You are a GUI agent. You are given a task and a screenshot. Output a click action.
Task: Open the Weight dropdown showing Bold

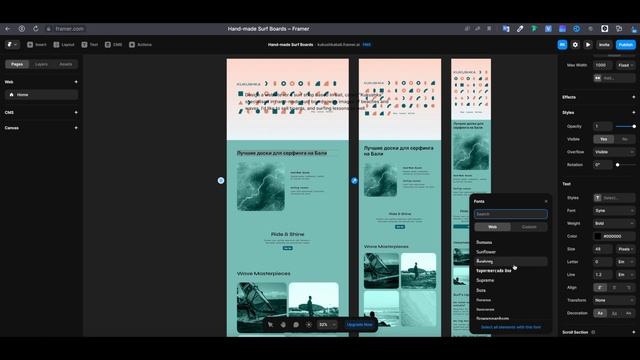point(614,223)
